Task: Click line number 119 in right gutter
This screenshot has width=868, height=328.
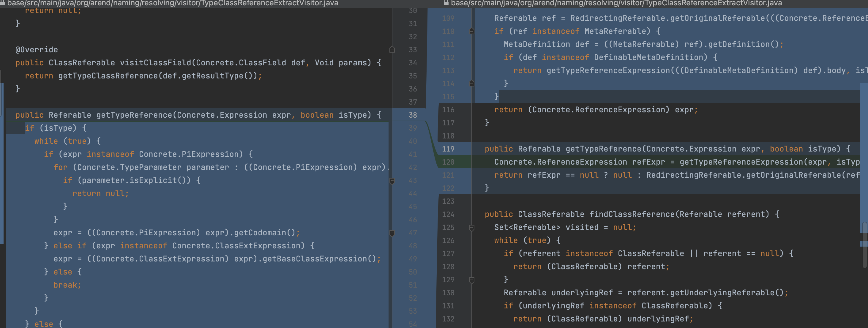Action: tap(448, 149)
